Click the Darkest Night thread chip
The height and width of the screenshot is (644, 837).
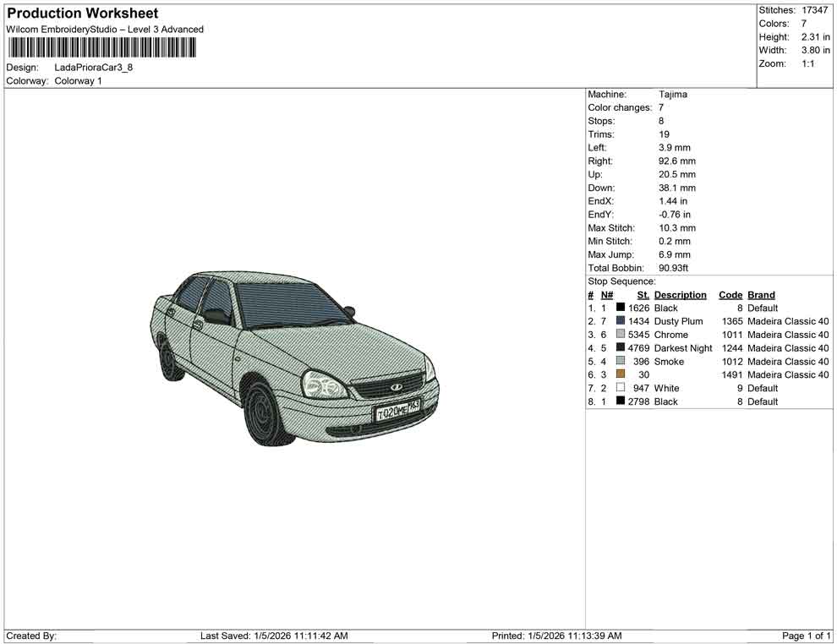(621, 347)
